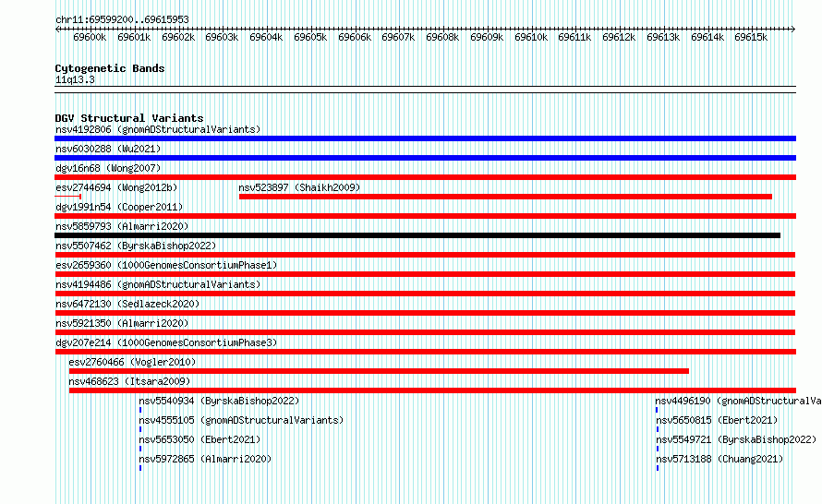Select the black bar under nsv5859793 Almarri2020
Image resolution: width=822 pixels, height=504 pixels.
tap(417, 235)
